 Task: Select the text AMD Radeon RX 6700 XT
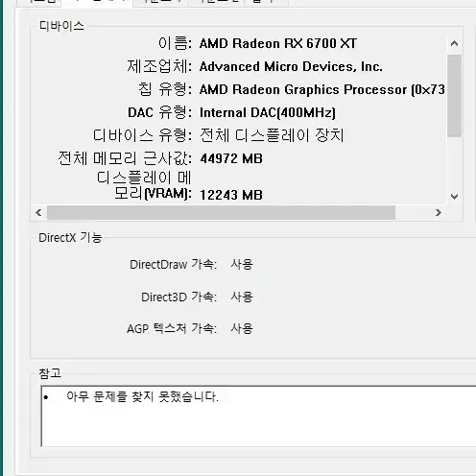(x=278, y=43)
